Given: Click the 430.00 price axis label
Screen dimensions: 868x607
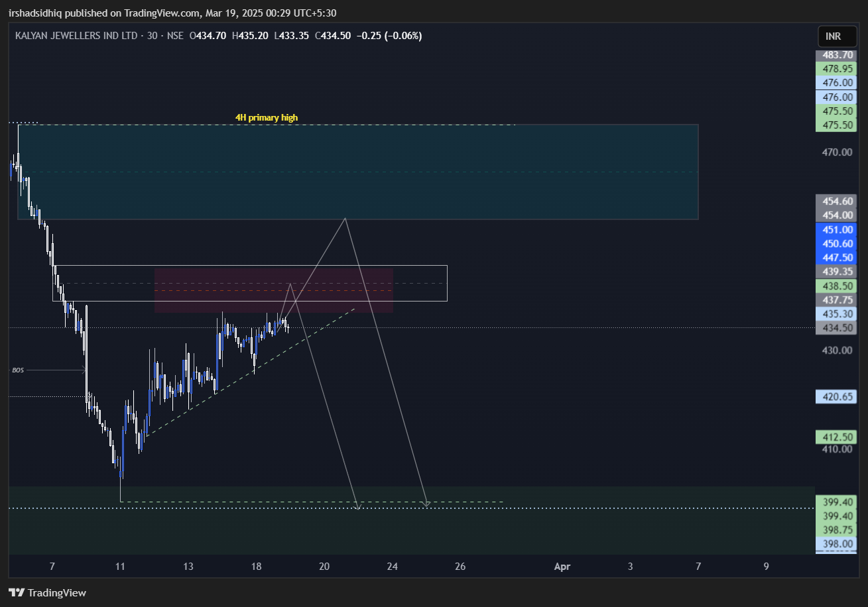Looking at the screenshot, I should click(x=837, y=351).
